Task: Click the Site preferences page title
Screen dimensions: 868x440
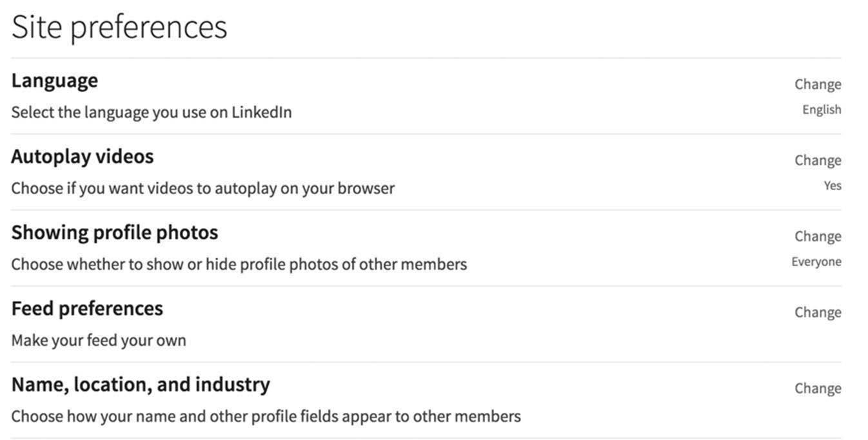Action: [x=119, y=28]
